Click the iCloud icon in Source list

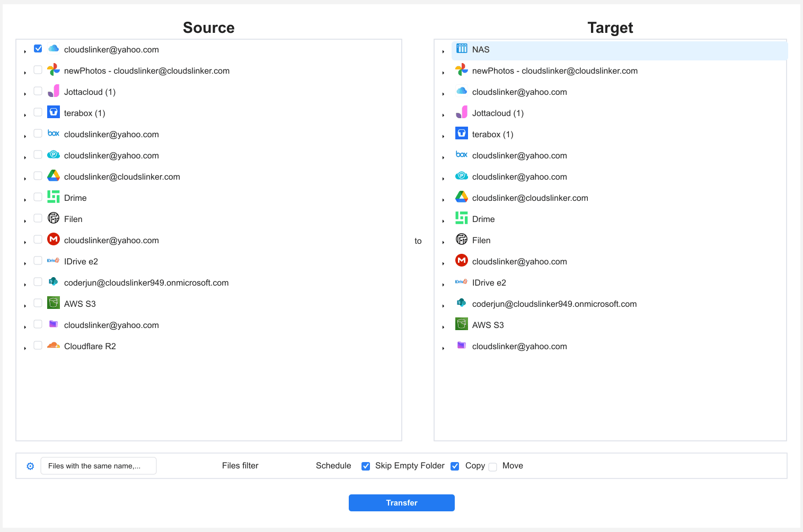tap(54, 49)
